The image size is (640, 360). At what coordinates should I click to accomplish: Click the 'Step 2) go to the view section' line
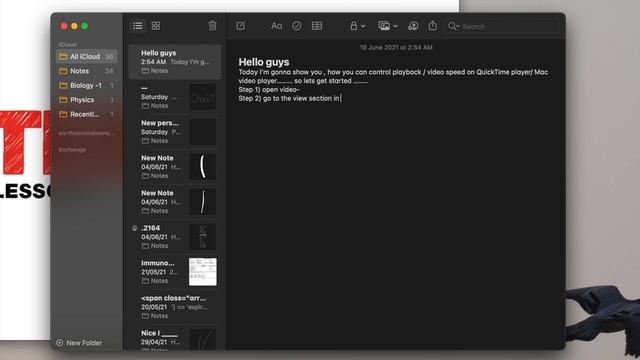[x=289, y=98]
